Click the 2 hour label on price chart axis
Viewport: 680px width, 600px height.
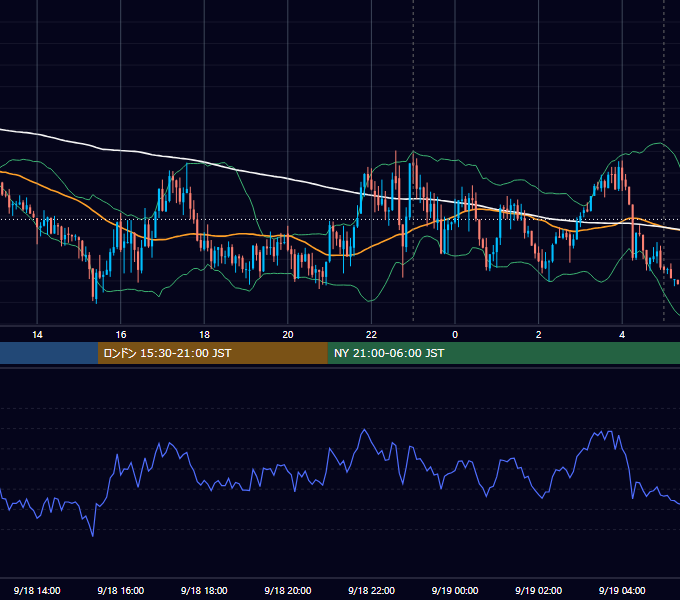538,335
